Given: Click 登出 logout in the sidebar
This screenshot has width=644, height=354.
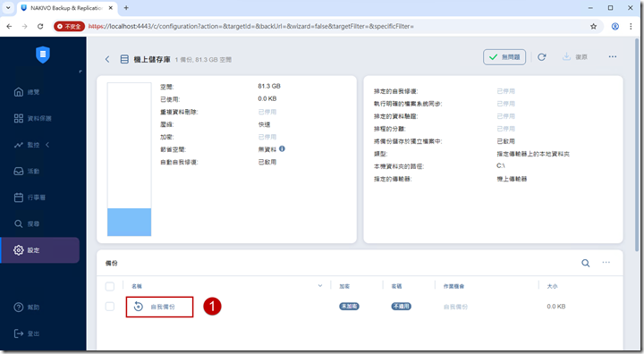Looking at the screenshot, I should click(x=27, y=333).
